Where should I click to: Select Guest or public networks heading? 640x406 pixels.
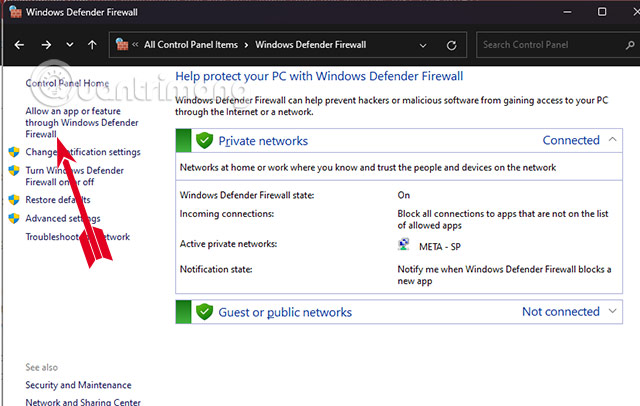[x=285, y=312]
